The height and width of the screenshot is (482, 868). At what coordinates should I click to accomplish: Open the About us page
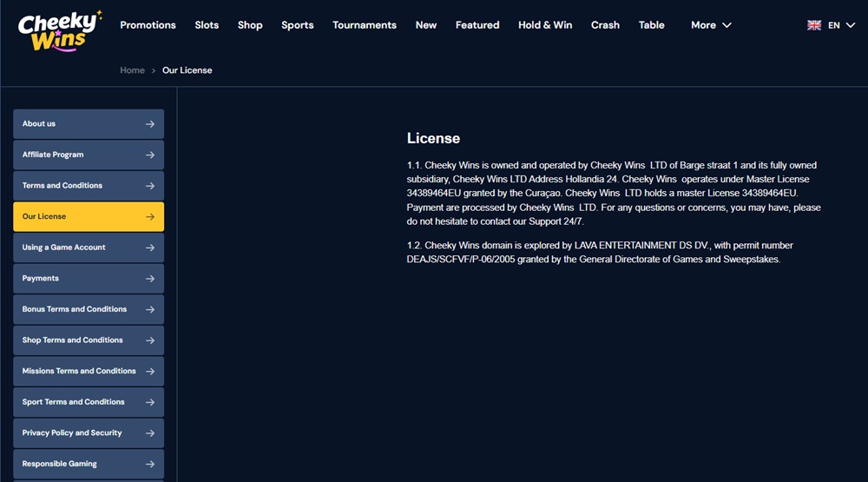click(x=89, y=123)
